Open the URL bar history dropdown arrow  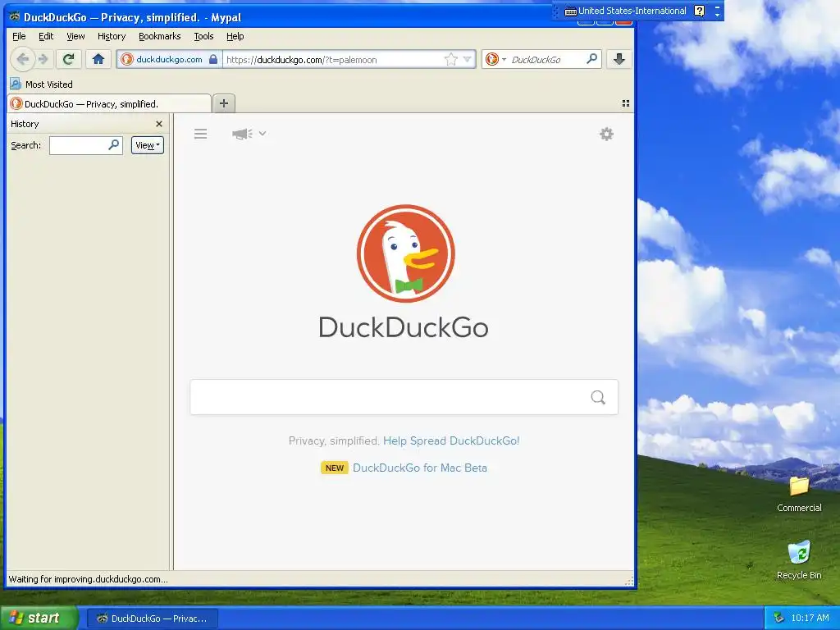point(467,59)
